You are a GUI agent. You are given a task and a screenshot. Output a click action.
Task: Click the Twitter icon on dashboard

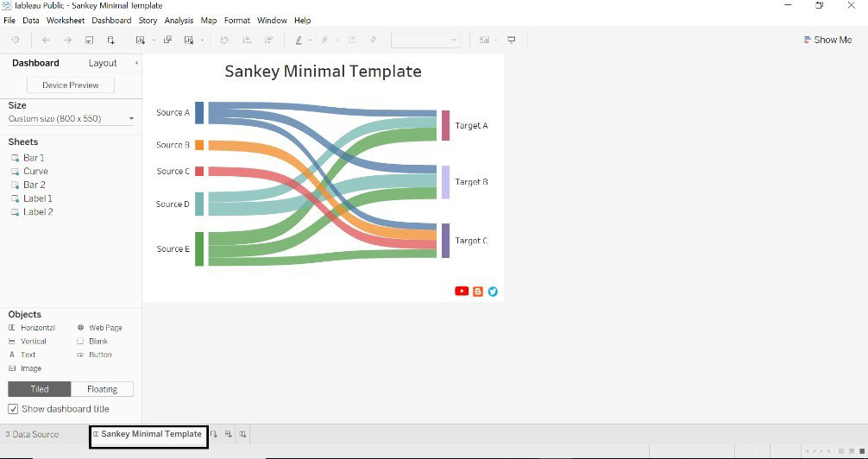click(493, 292)
